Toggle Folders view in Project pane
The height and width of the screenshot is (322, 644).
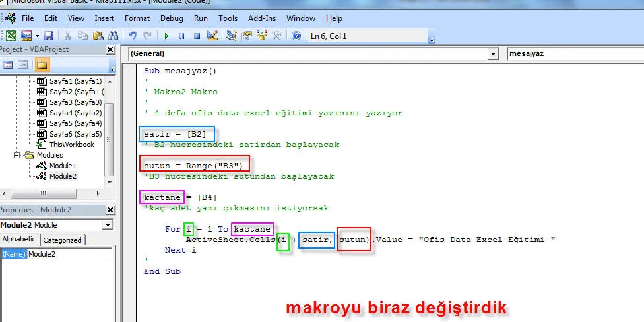42,65
